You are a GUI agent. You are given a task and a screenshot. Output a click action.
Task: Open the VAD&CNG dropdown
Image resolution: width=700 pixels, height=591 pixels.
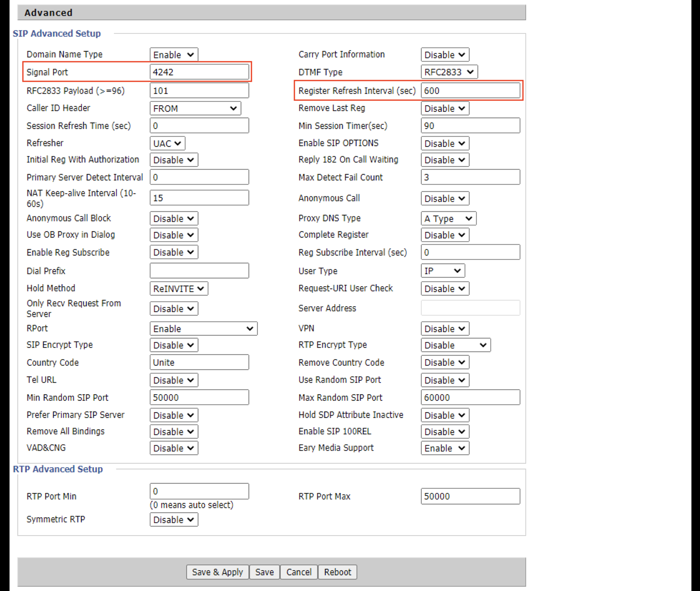click(x=174, y=448)
